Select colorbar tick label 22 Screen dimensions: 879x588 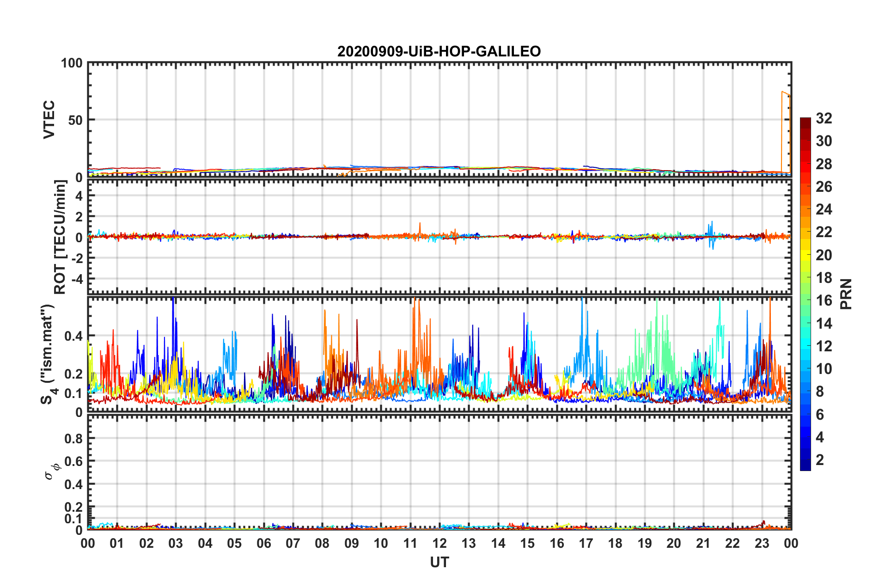click(824, 232)
